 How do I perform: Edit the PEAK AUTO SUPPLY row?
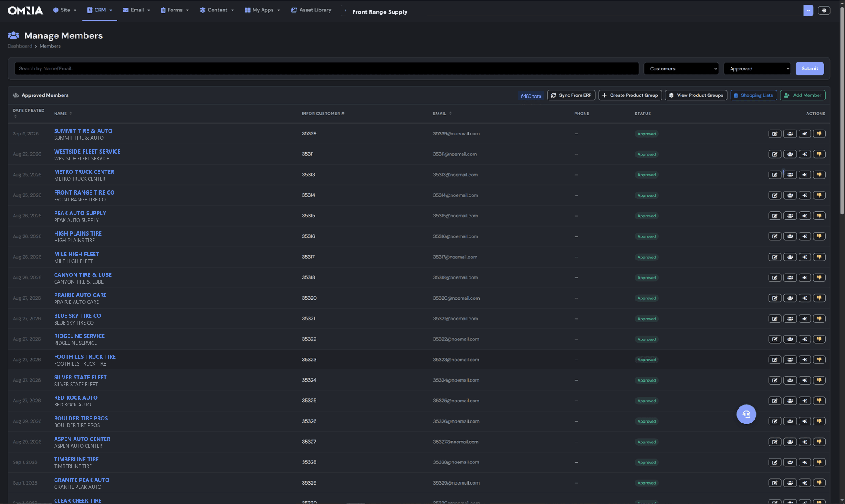tap(774, 216)
